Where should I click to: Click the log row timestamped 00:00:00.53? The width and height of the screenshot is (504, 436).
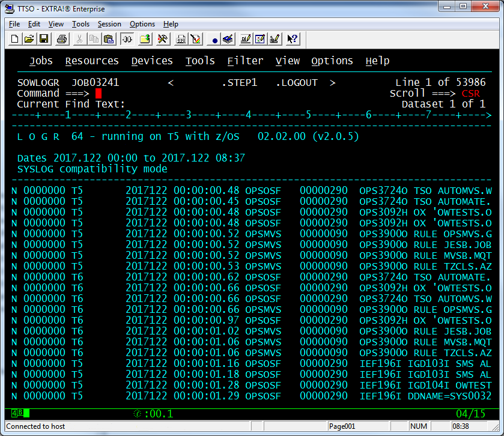252,267
